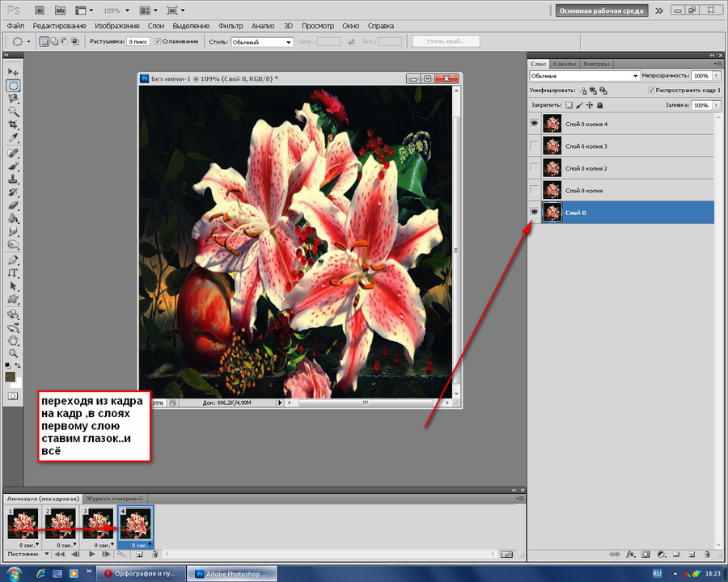
Task: Open Mini Bridge via Mb icon
Action: [x=60, y=11]
